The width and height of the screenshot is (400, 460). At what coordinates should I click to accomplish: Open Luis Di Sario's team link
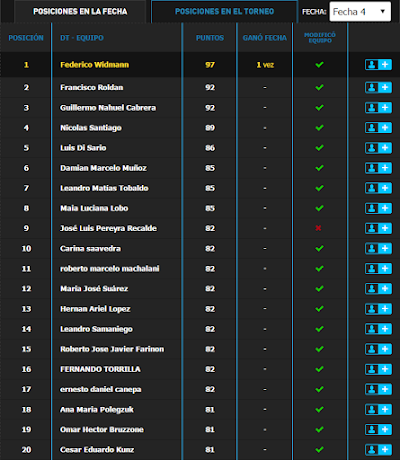click(x=83, y=148)
